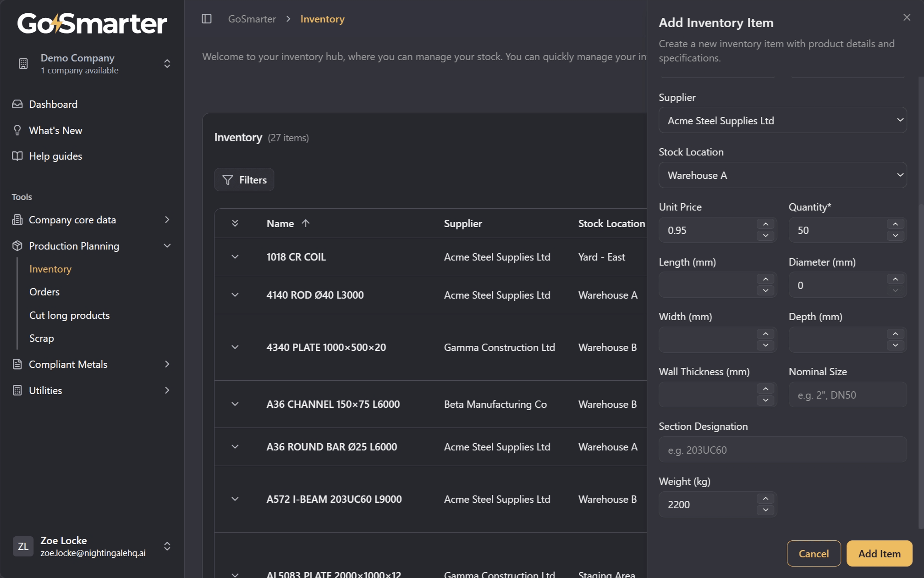This screenshot has height=578, width=924.
Task: Click the Length (mm) field
Action: pyautogui.click(x=708, y=285)
